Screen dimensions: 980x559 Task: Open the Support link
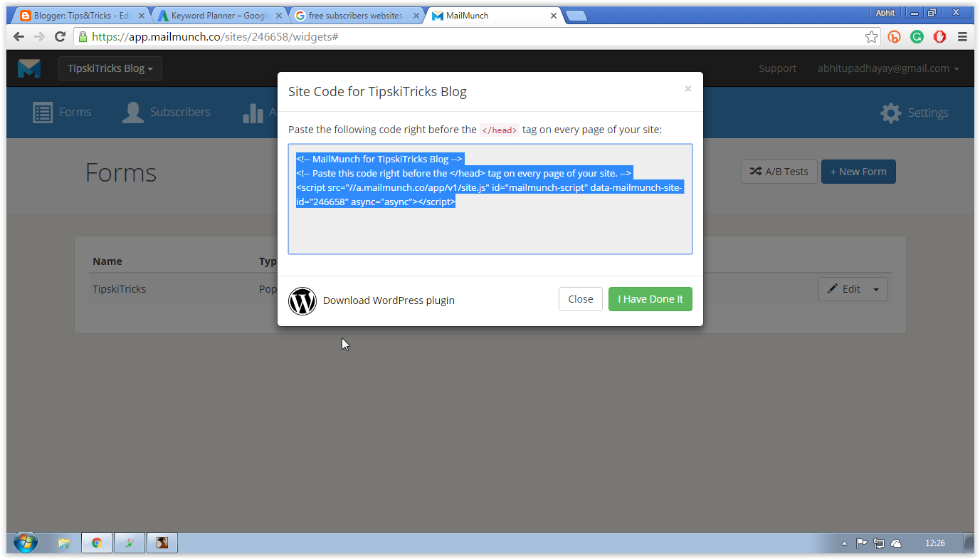click(x=777, y=68)
